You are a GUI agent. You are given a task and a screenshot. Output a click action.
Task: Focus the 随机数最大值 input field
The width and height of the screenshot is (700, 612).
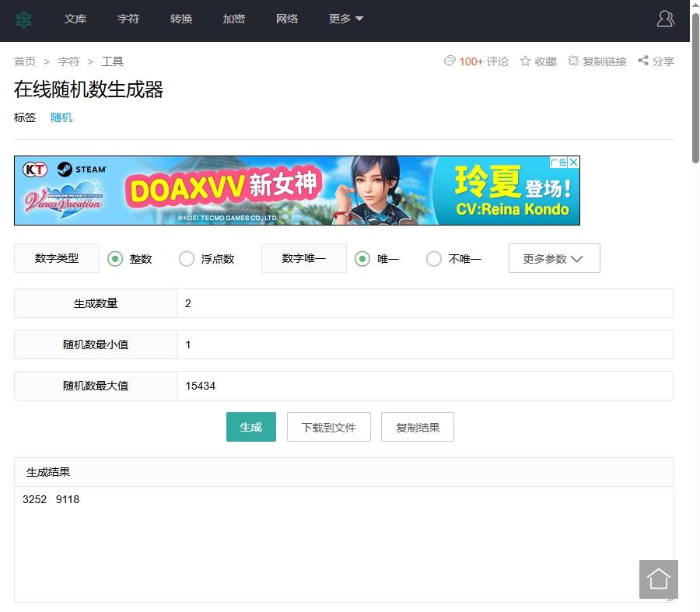click(424, 386)
